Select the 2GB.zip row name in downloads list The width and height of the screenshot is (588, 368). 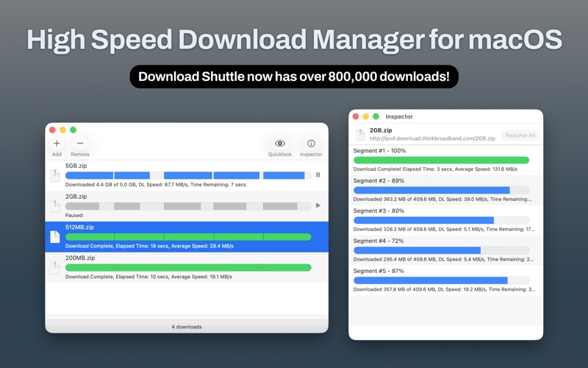point(76,197)
